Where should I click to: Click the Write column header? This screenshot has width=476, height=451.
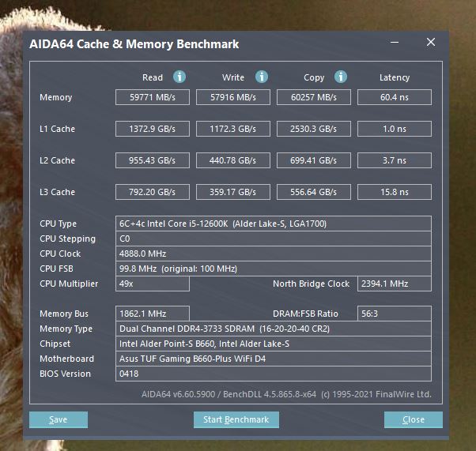click(x=233, y=77)
